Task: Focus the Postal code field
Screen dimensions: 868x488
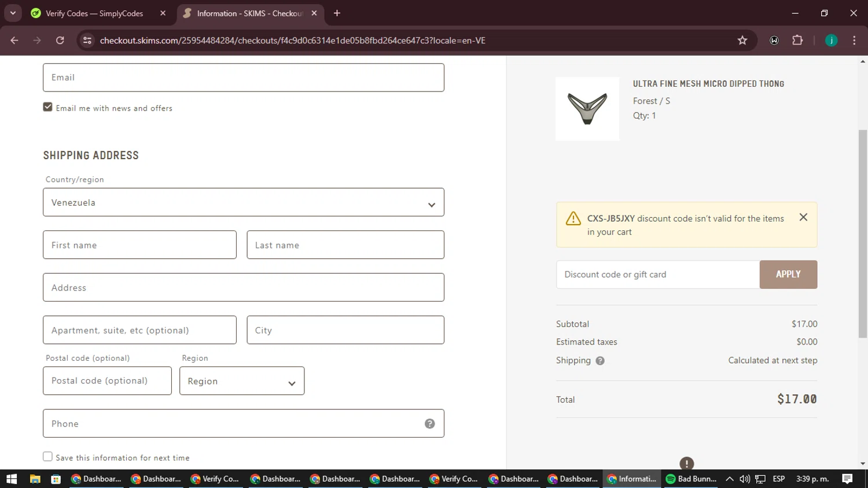Action: click(107, 381)
